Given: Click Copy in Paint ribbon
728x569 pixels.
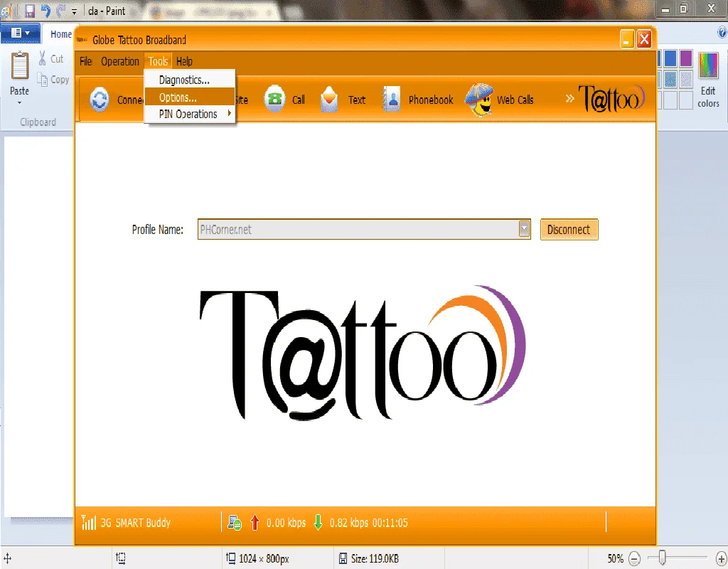Looking at the screenshot, I should tap(53, 80).
